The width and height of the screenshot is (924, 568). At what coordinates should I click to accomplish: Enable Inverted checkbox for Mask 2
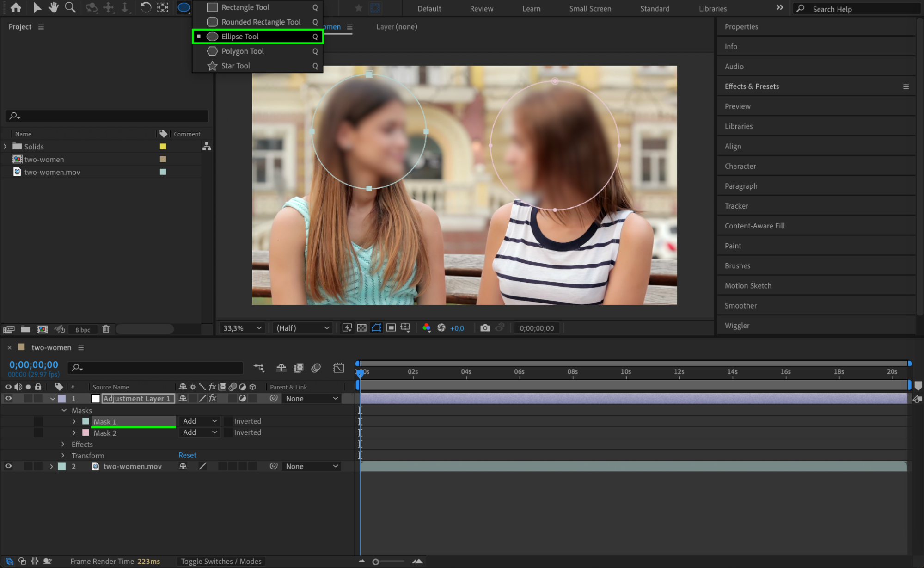click(x=228, y=432)
